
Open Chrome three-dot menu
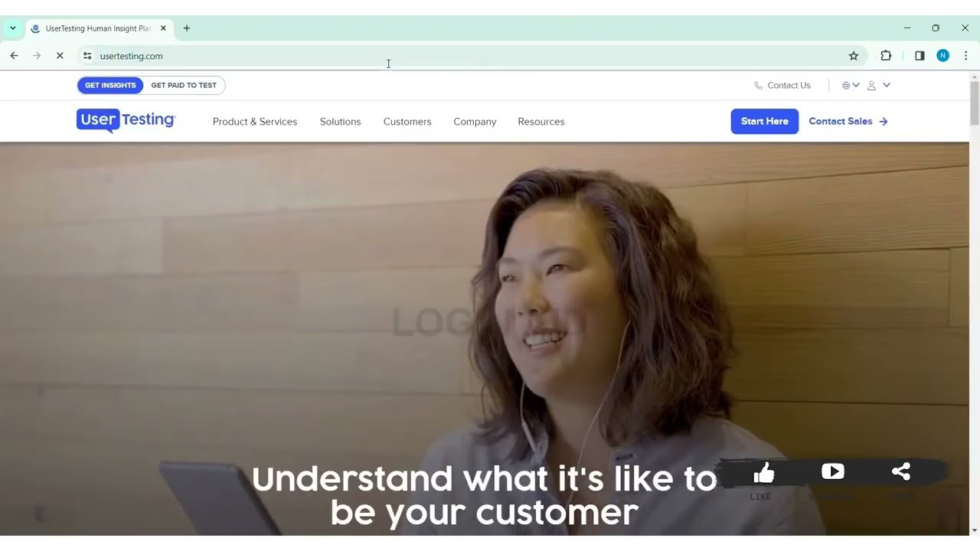[x=965, y=56]
